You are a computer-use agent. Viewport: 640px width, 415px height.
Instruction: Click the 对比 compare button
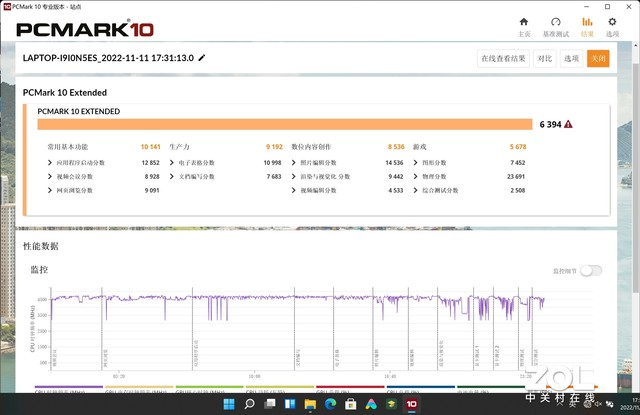pyautogui.click(x=544, y=58)
